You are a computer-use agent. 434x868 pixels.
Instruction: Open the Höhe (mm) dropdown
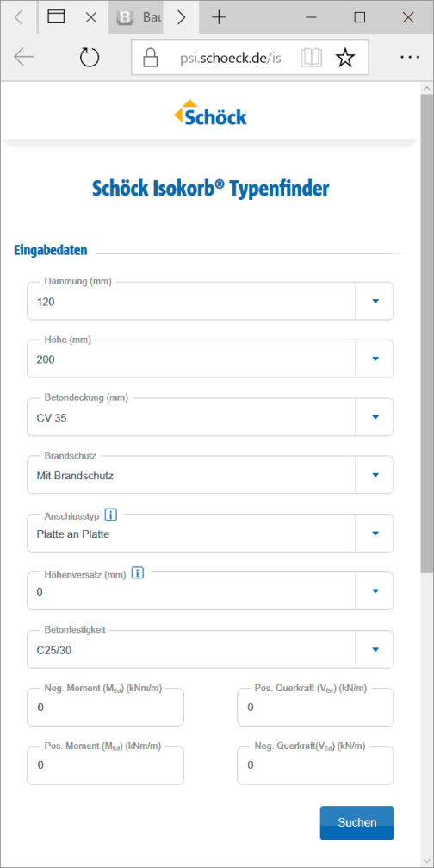point(210,359)
